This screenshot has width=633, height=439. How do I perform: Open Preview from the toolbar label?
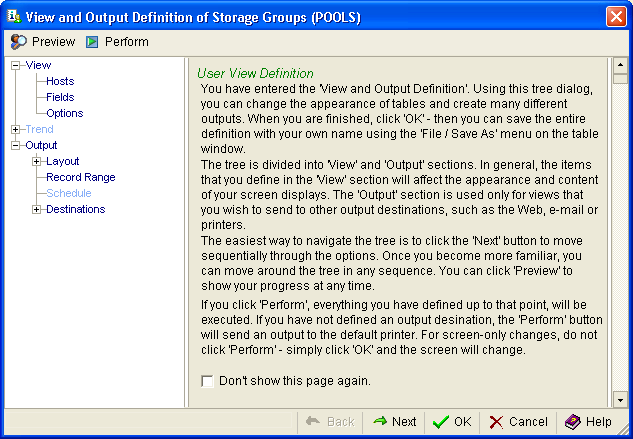point(53,42)
